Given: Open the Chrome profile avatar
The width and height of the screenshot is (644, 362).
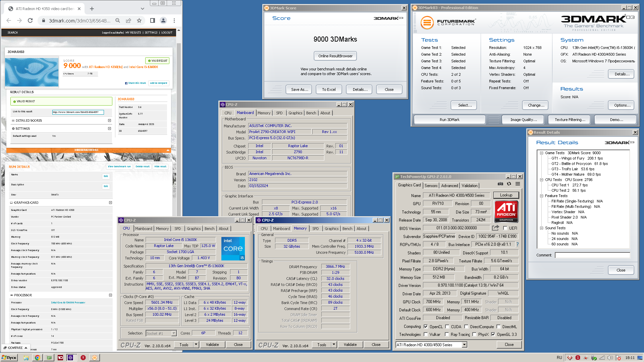Looking at the screenshot, I should [163, 20].
